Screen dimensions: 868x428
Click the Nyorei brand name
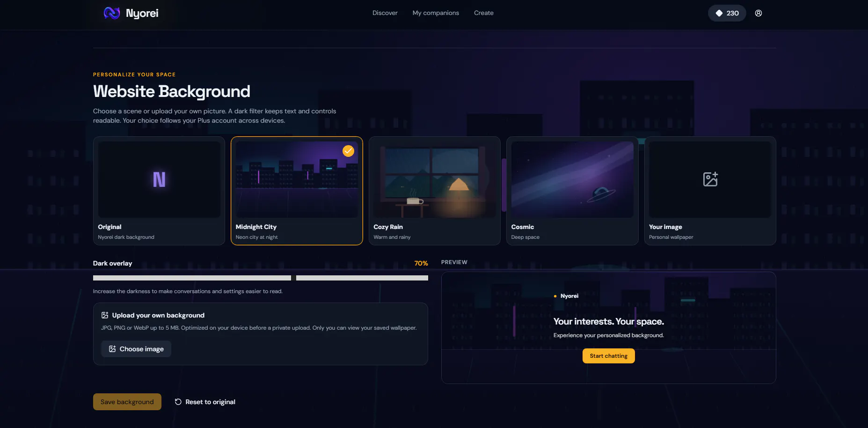[x=142, y=13]
